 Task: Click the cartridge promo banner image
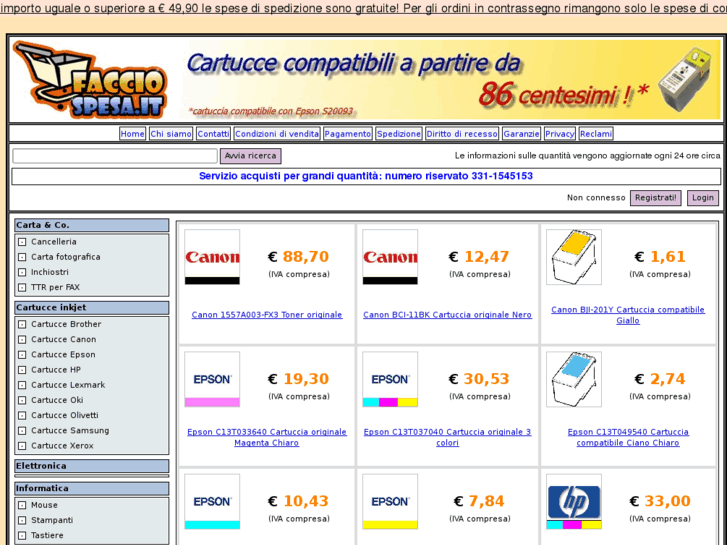click(452, 80)
